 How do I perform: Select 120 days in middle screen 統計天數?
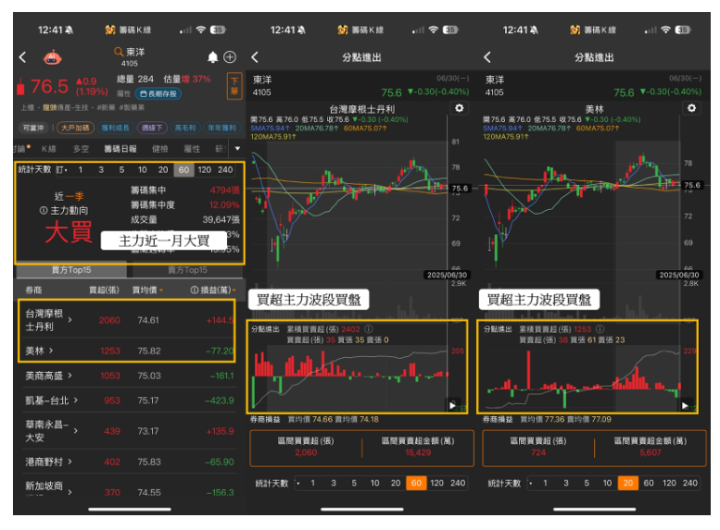(437, 483)
